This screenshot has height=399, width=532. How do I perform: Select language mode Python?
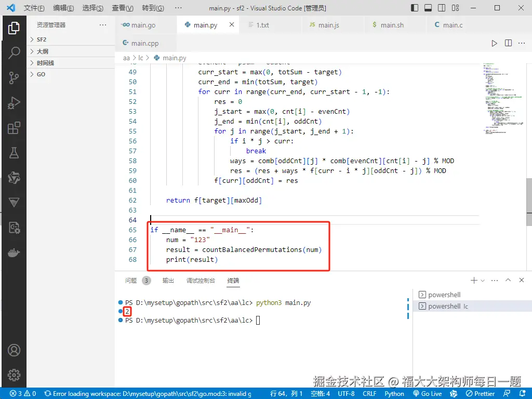pyautogui.click(x=394, y=394)
